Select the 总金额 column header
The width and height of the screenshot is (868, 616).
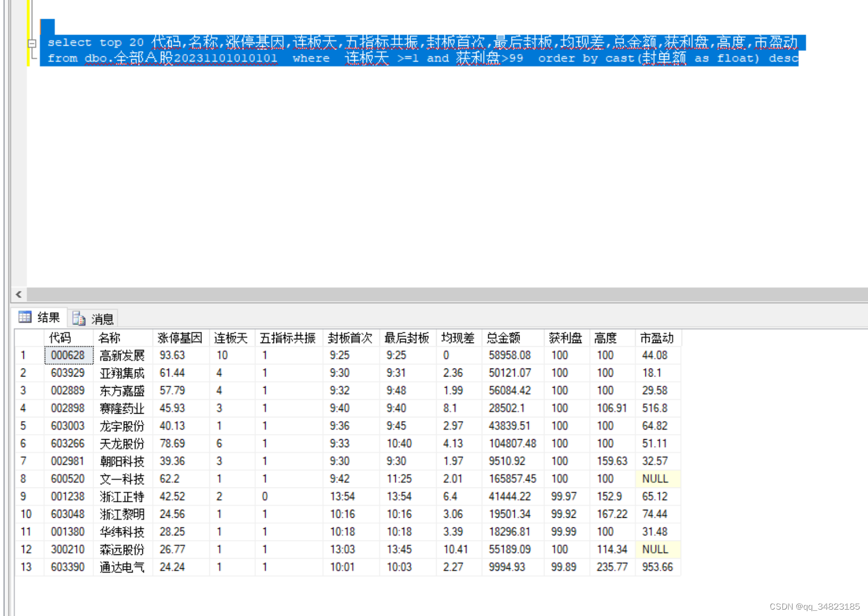click(x=513, y=338)
